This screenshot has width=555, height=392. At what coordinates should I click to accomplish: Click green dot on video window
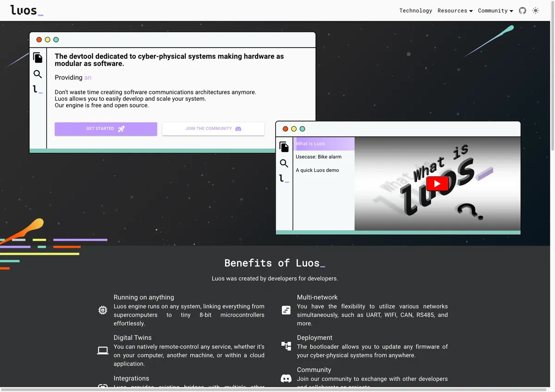(302, 129)
